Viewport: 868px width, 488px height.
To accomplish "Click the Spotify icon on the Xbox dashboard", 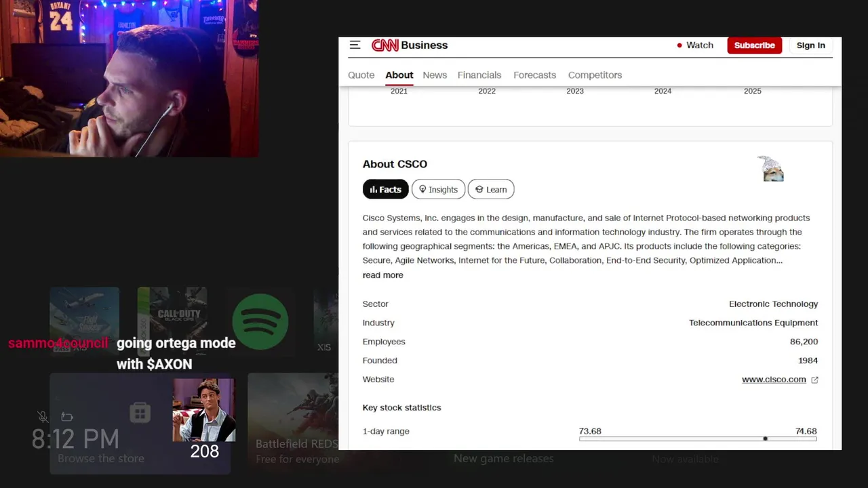I will pos(260,322).
